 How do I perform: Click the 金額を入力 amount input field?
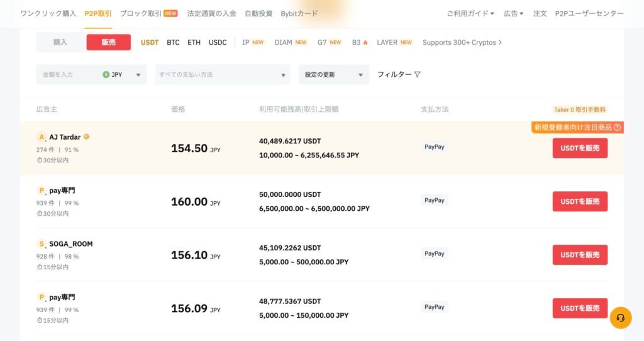pyautogui.click(x=68, y=74)
